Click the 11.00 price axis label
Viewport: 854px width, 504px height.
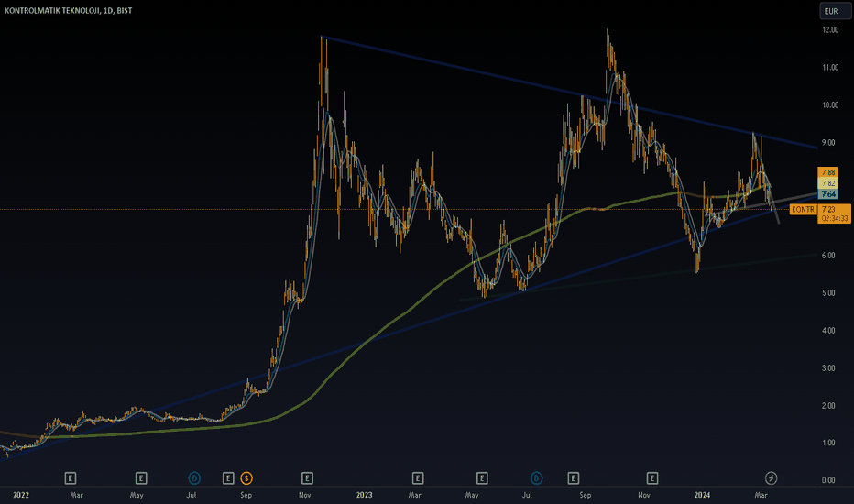click(830, 68)
